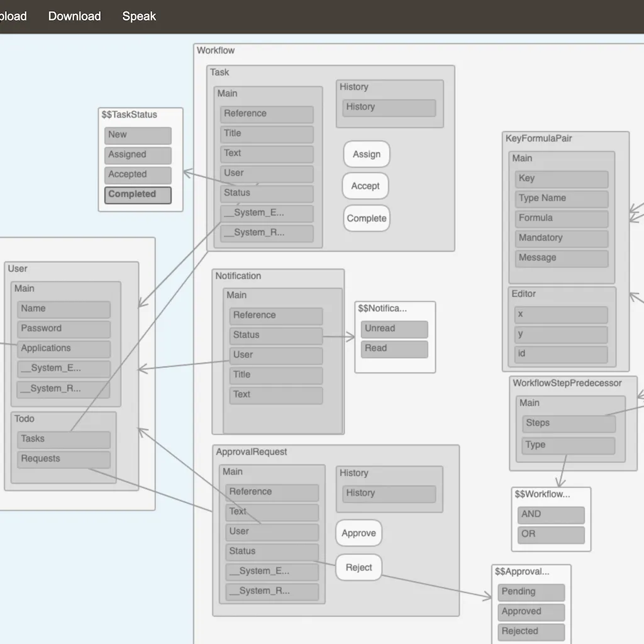This screenshot has height=644, width=644.
Task: Click the Tasks field under Todo
Action: coord(64,439)
